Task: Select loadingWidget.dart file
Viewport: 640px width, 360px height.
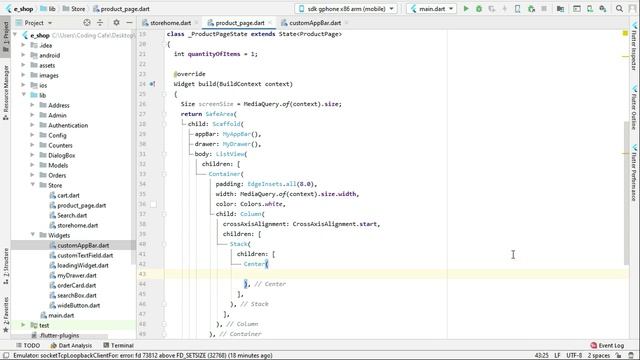Action: 83,265
